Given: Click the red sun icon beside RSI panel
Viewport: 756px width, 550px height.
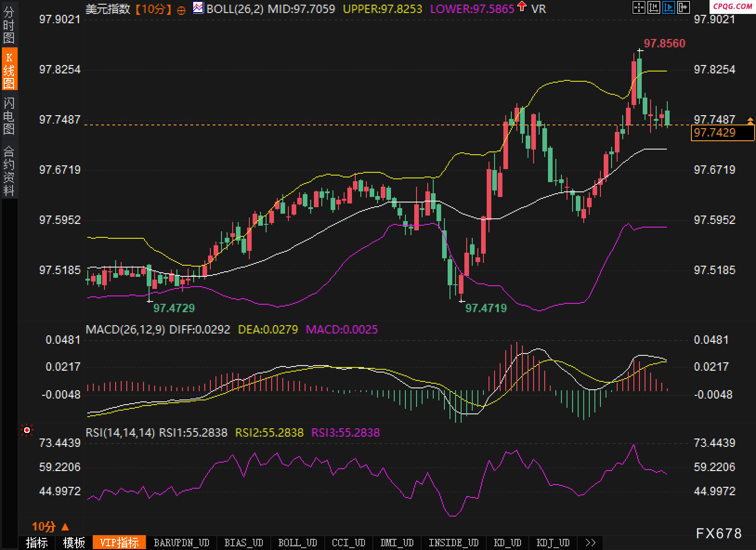Looking at the screenshot, I should (27, 431).
